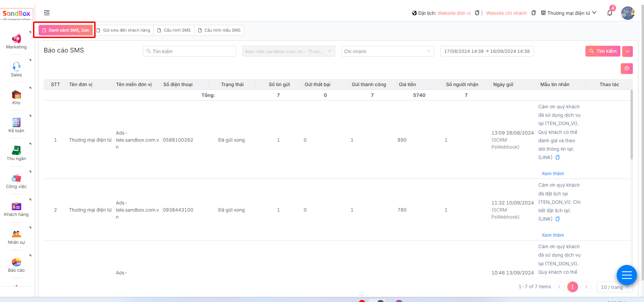Open the blue floating menu button
The width and height of the screenshot is (644, 302).
(x=627, y=275)
